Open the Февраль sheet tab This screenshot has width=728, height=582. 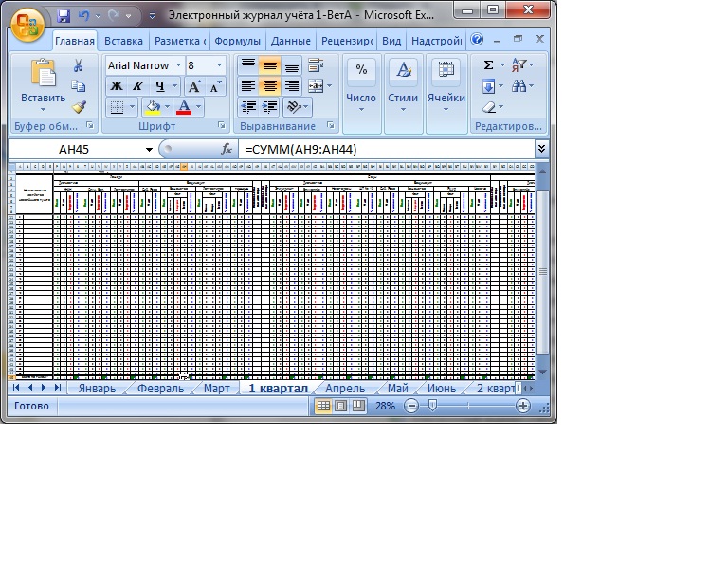[x=160, y=389]
